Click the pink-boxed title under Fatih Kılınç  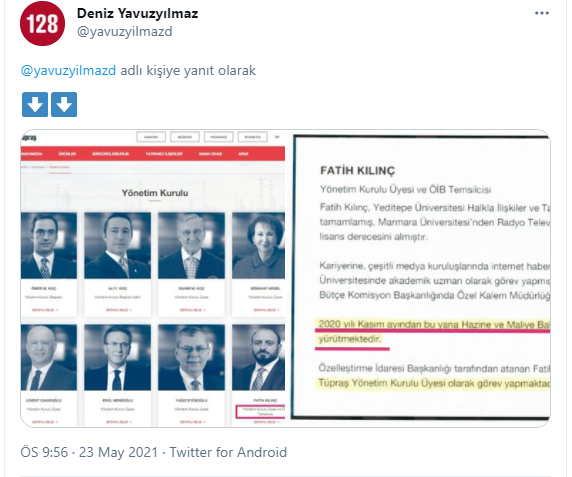pos(260,412)
